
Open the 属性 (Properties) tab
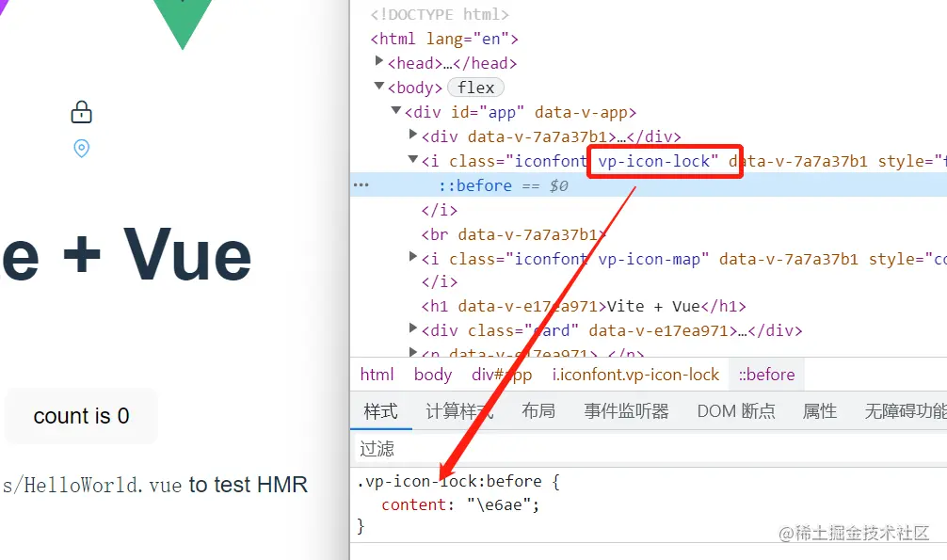[820, 411]
